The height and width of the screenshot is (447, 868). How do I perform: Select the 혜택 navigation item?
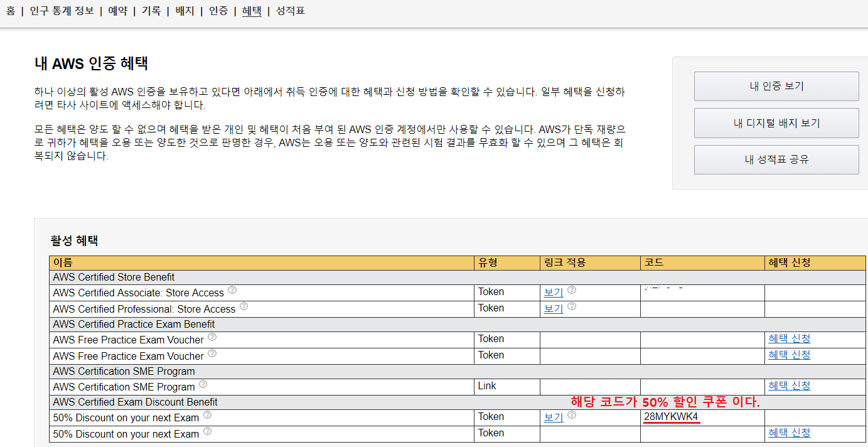coord(252,11)
